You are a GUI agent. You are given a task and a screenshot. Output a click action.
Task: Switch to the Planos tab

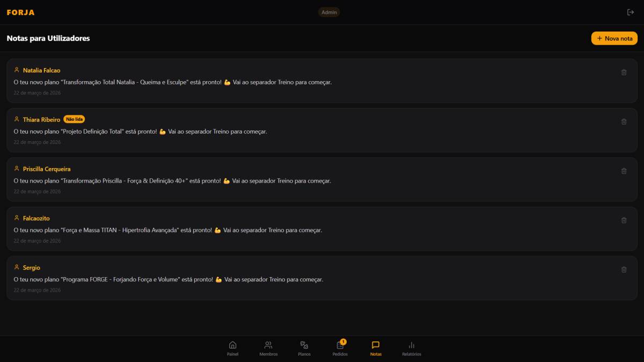point(304,349)
